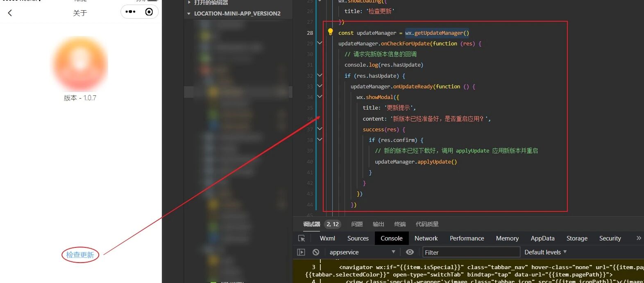Switch to the Memory devtools tab
Image resolution: width=644 pixels, height=283 pixels.
pyautogui.click(x=507, y=238)
